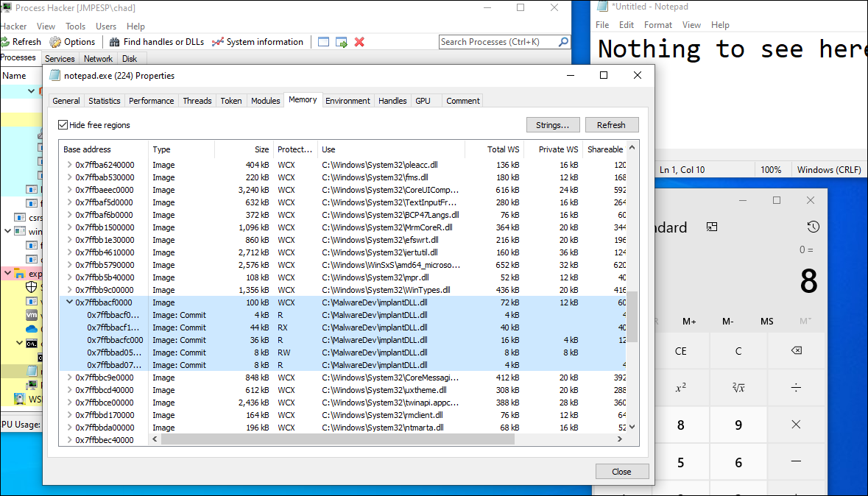Viewport: 868px width, 496px height.
Task: Expand region 0x7ffbbcd40000 uxtheme.dll
Action: 69,390
